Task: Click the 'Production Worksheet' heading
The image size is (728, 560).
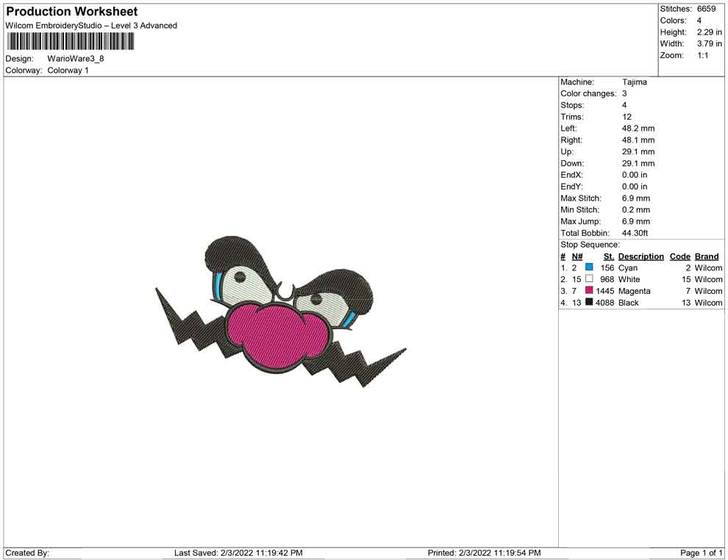Action: 72,12
